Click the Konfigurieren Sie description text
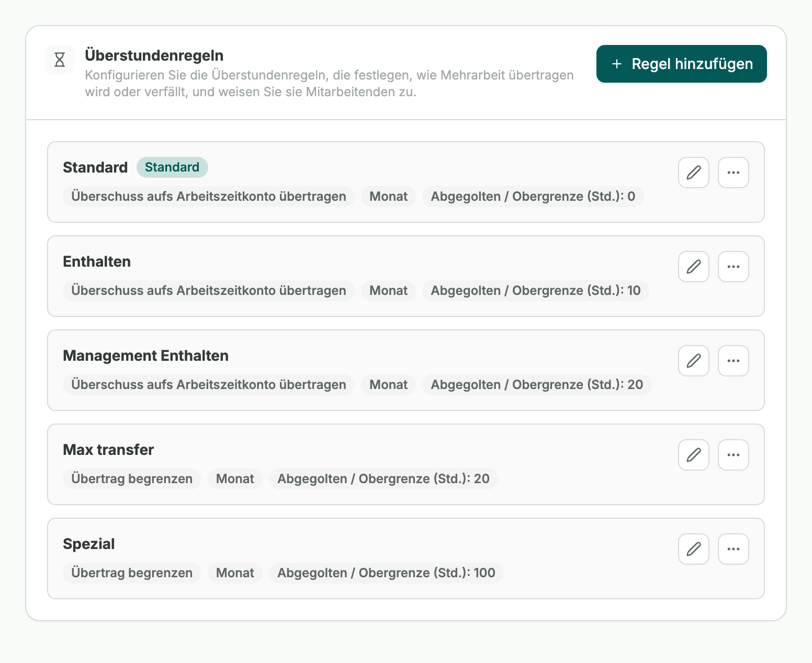Screen dimensions: 812x663 click(330, 84)
